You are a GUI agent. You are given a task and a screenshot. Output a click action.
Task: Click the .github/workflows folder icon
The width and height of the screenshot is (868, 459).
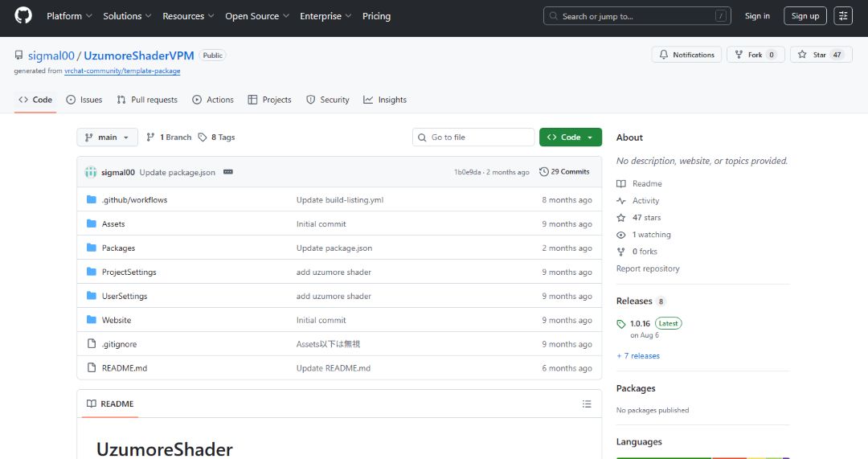pyautogui.click(x=91, y=199)
